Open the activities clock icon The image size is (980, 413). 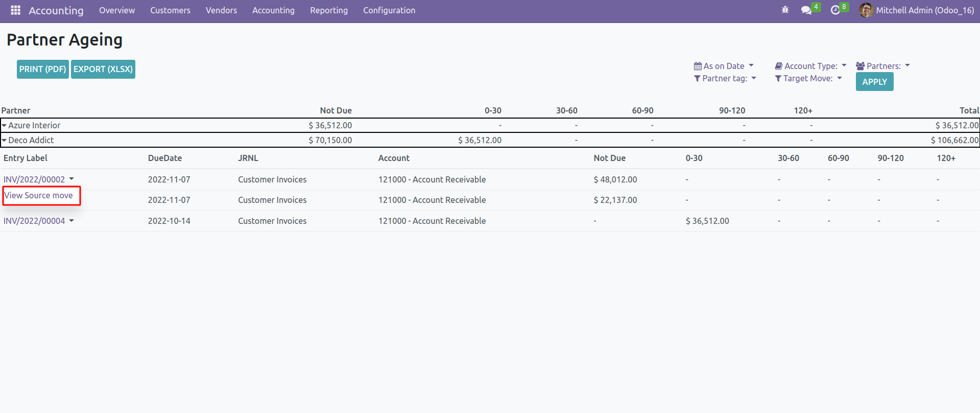pyautogui.click(x=835, y=10)
